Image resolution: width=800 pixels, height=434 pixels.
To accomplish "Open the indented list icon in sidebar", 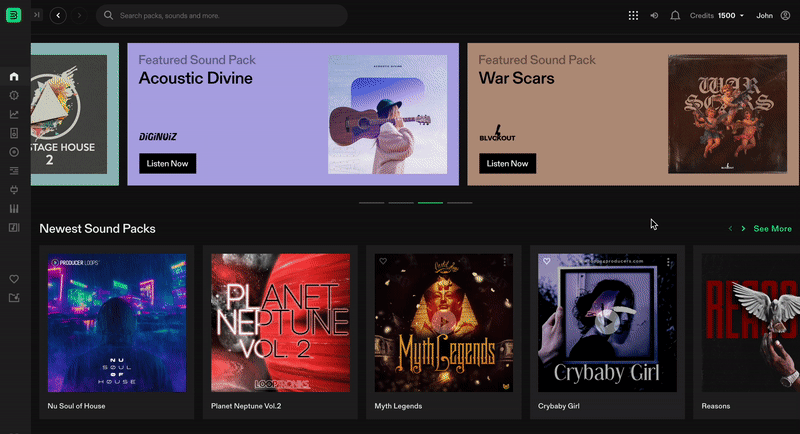I will pos(14,171).
